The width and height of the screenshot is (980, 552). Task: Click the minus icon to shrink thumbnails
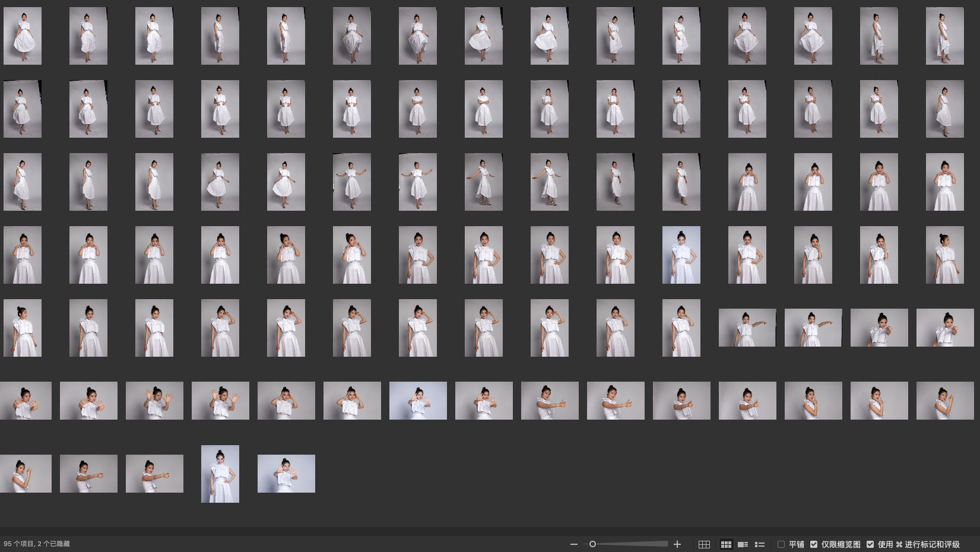click(573, 544)
